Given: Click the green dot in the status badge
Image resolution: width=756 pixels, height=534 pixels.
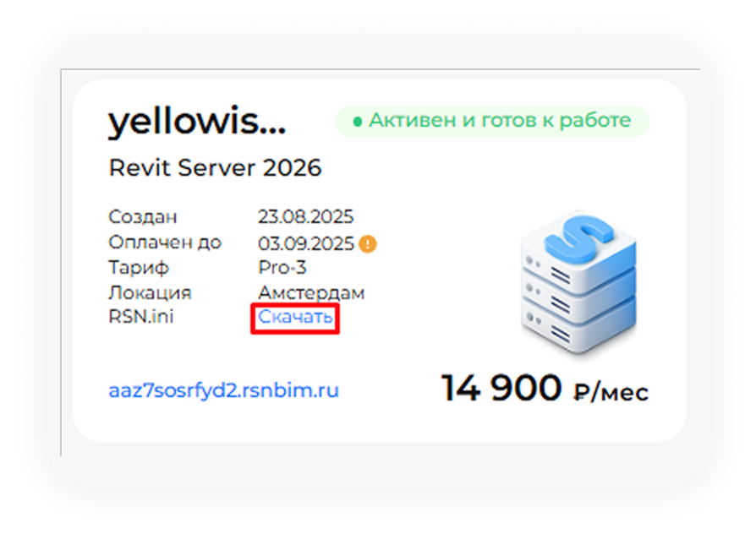Looking at the screenshot, I should tap(358, 121).
